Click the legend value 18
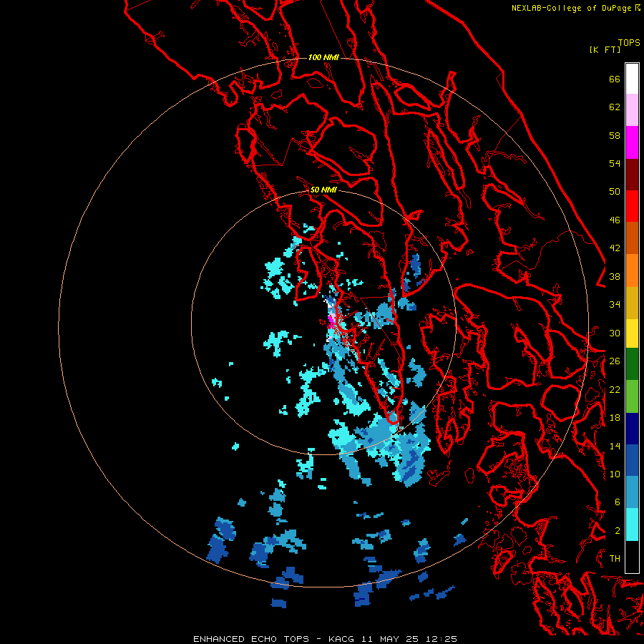 [x=615, y=418]
